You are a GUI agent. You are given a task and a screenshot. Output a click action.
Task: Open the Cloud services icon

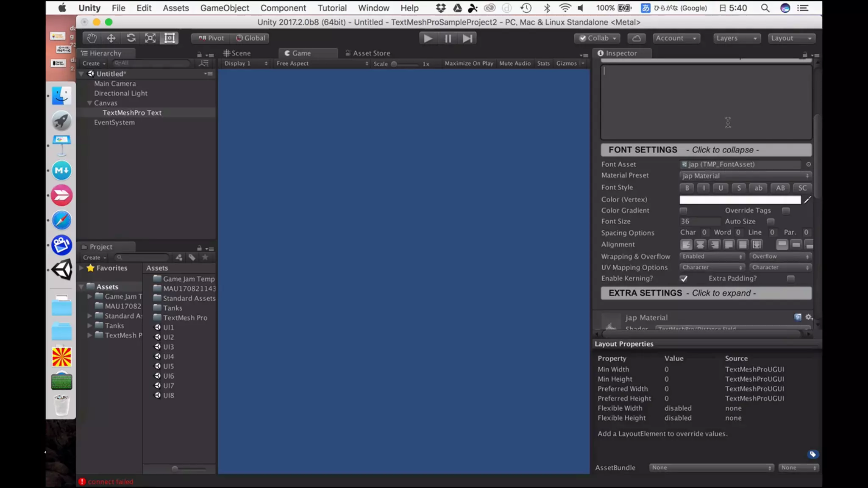(636, 38)
